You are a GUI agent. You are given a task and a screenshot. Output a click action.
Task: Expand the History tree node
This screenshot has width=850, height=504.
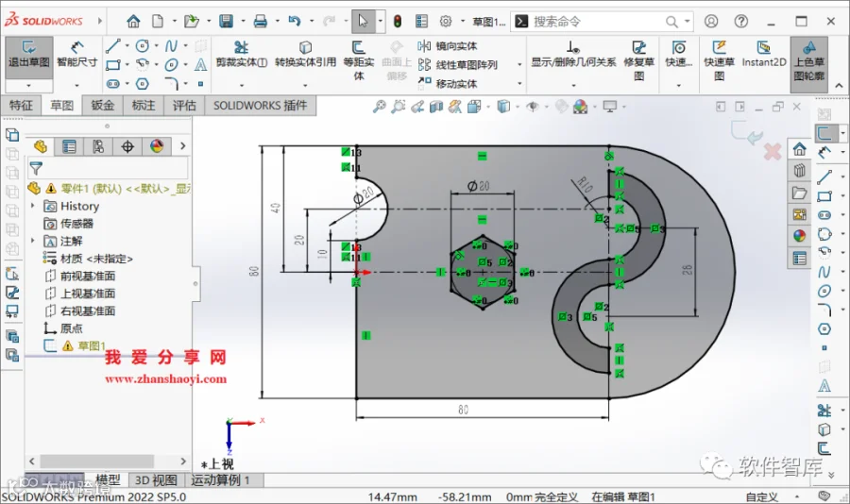pos(32,206)
